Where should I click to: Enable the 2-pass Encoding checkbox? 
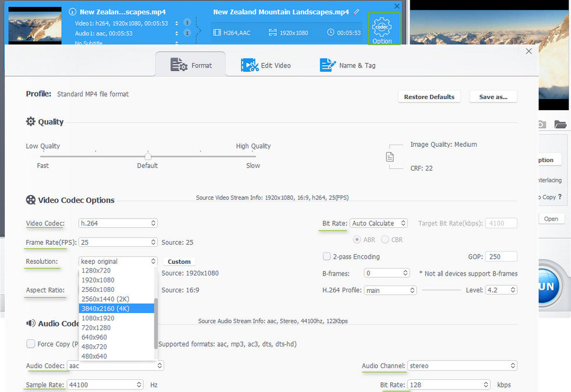(327, 256)
